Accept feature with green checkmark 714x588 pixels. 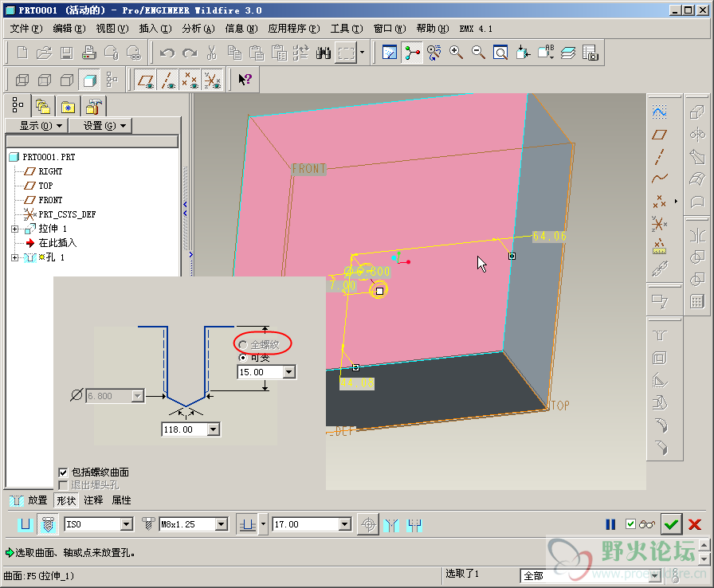pyautogui.click(x=671, y=525)
